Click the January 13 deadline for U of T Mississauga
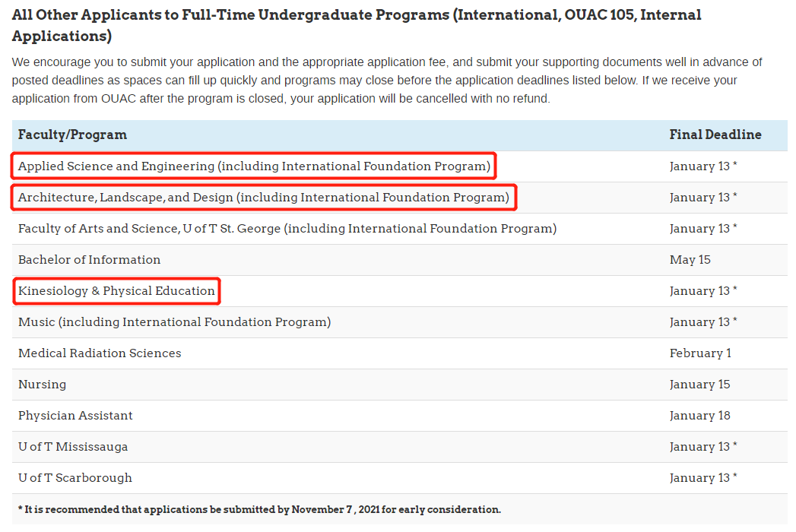This screenshot has height=532, width=796. coord(703,447)
